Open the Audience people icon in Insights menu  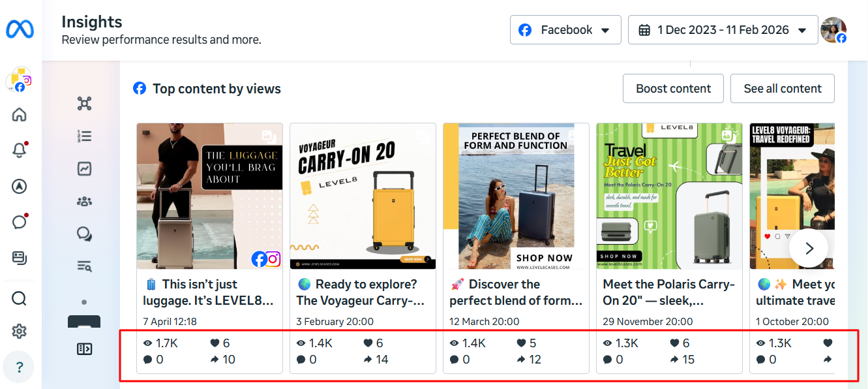(84, 201)
